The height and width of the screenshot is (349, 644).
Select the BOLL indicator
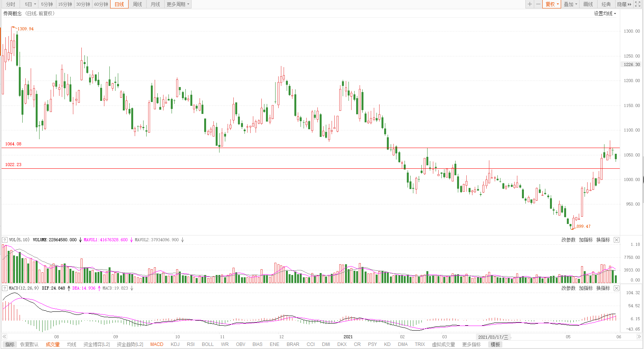[208, 344]
